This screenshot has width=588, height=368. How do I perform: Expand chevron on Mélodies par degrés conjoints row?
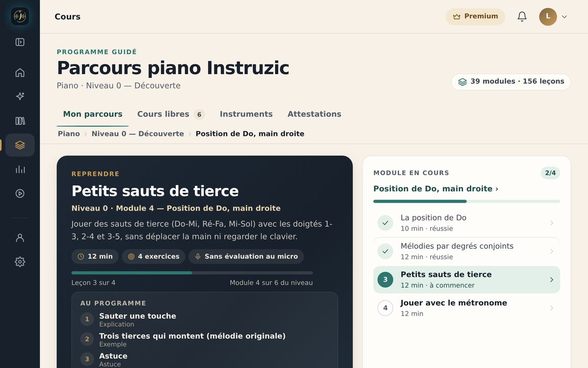(x=551, y=251)
